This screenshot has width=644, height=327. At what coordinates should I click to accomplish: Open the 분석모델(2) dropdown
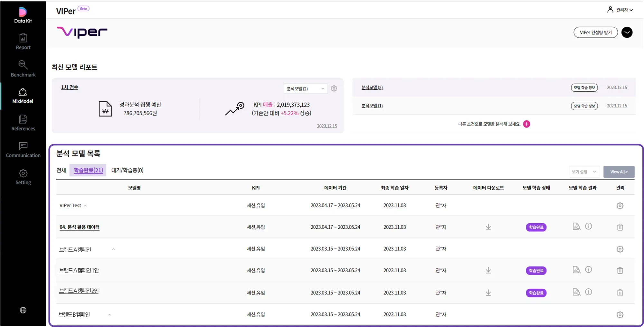(305, 89)
